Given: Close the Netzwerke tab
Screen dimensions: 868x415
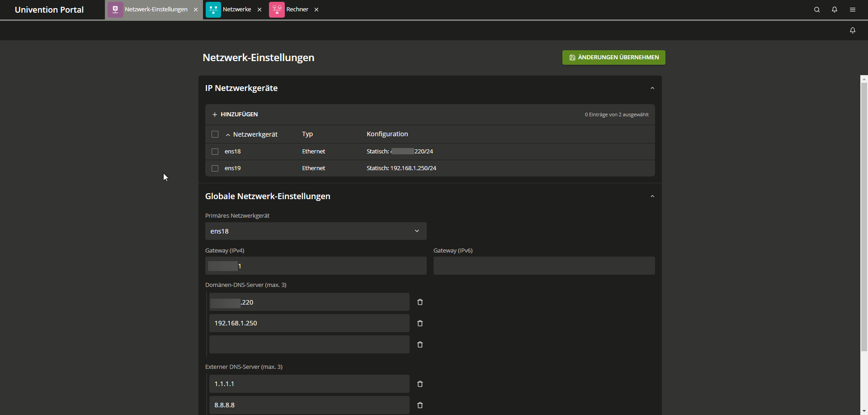Looking at the screenshot, I should (259, 10).
